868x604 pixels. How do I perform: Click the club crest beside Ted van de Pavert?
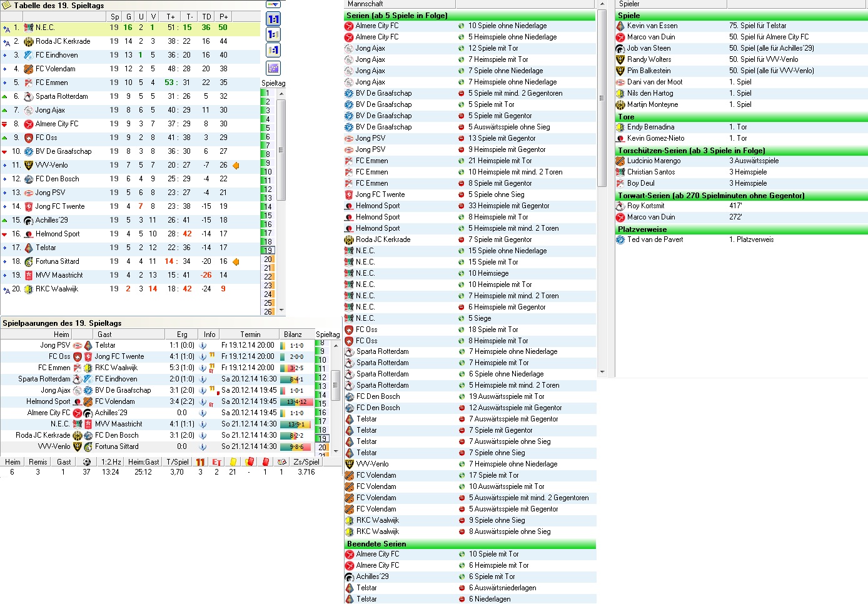(x=620, y=239)
